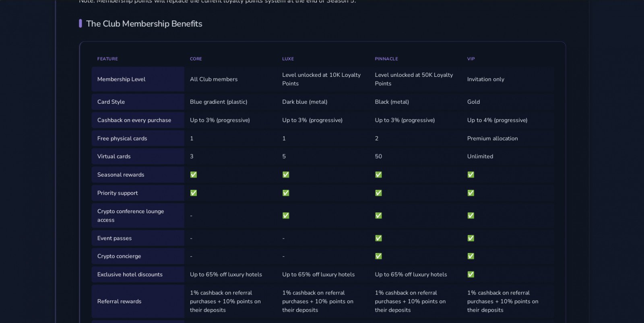Click the Crypto conference lounge checkmark under Luxe
The height and width of the screenshot is (323, 644).
[286, 216]
